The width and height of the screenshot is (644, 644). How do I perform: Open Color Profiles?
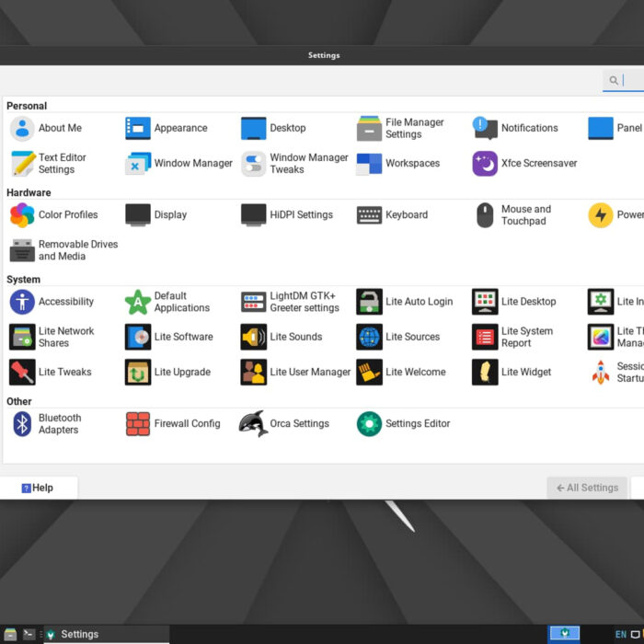pyautogui.click(x=53, y=214)
